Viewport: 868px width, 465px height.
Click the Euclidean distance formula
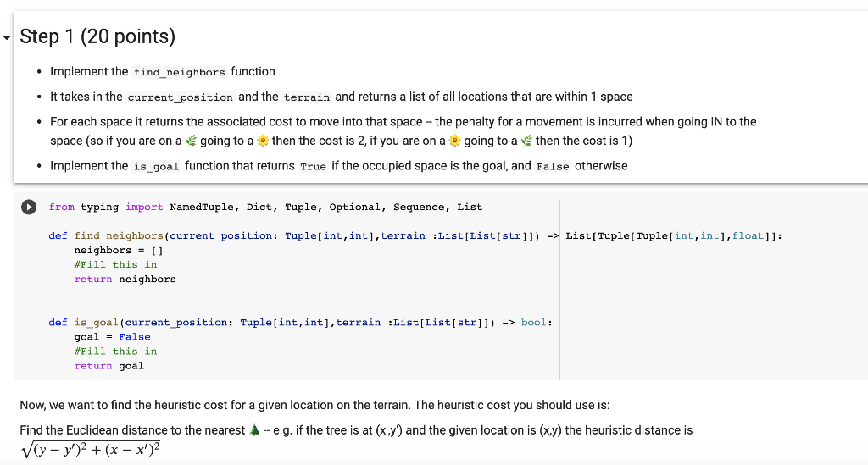(x=91, y=450)
